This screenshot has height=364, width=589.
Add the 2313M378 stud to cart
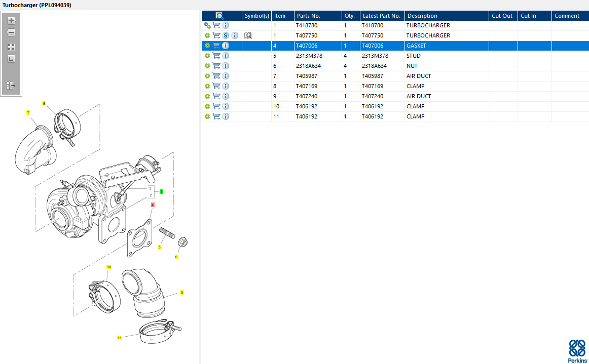[x=216, y=56]
